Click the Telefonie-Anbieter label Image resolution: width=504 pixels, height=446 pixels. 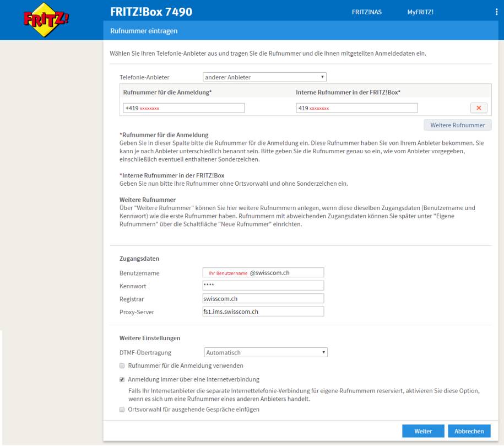pyautogui.click(x=144, y=77)
